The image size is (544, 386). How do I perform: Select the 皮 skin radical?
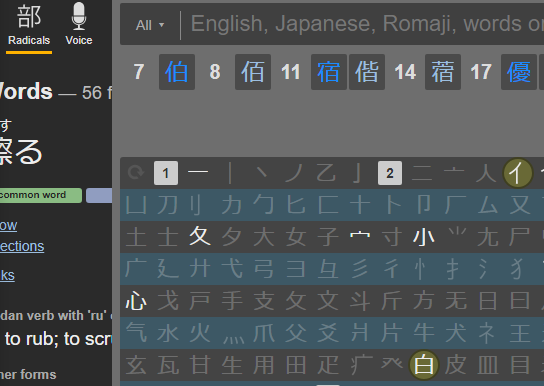click(x=456, y=365)
